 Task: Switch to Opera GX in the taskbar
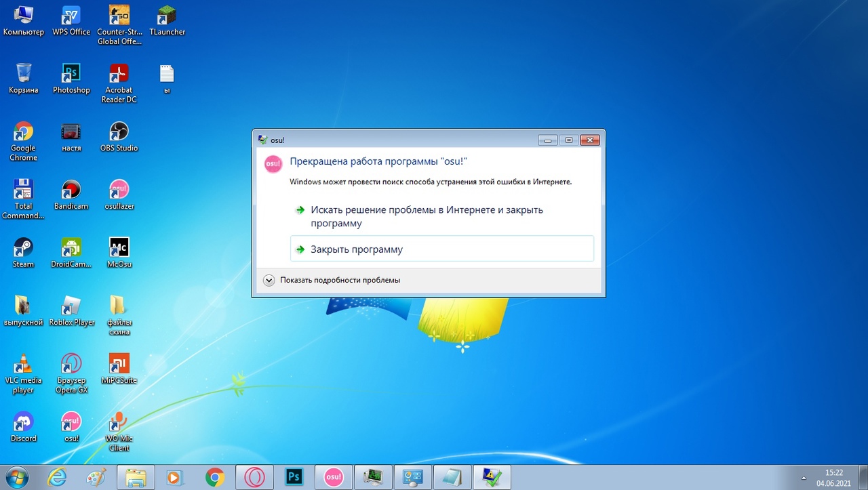click(254, 477)
